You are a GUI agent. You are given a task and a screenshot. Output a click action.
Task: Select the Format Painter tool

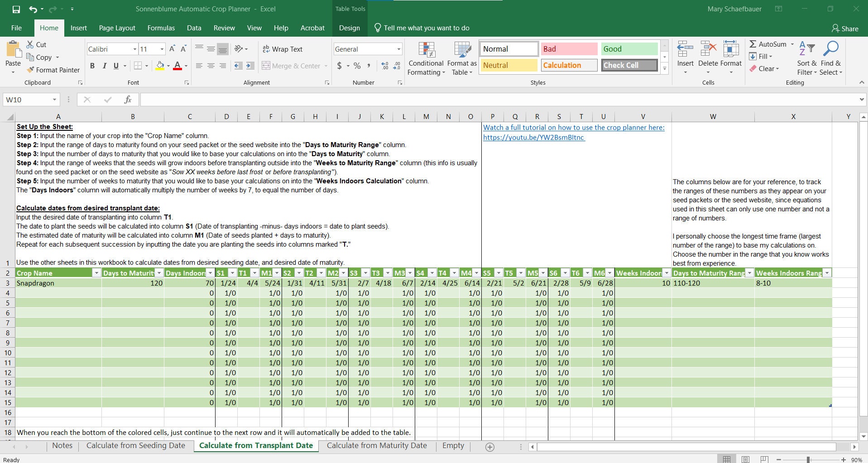click(x=53, y=70)
